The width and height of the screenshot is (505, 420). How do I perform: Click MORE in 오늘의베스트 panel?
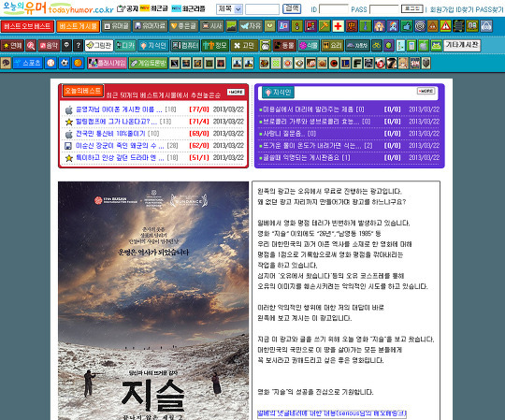click(236, 92)
